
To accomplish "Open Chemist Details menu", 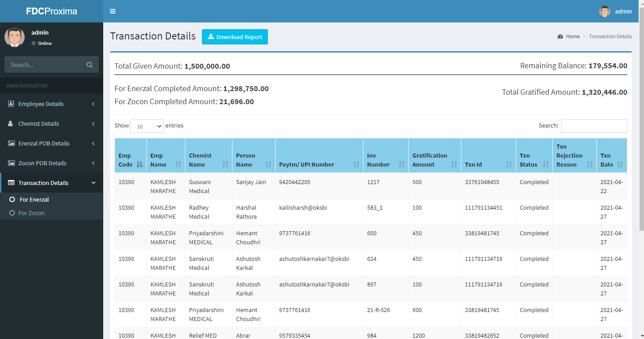I will pos(52,123).
